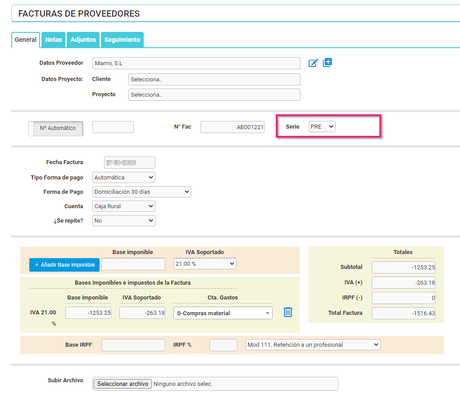Screen dimensions: 460x398
Task: Click the Total Factura field -1516.43
Action: coord(404,313)
